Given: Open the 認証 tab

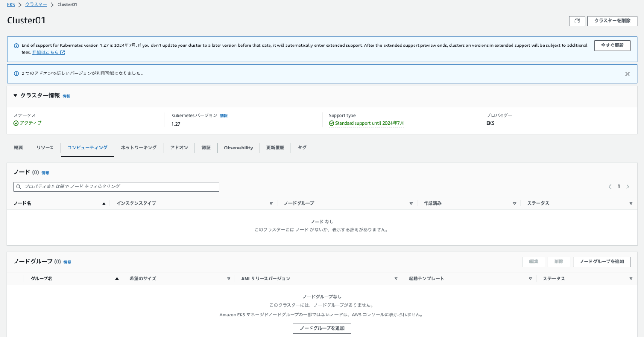Looking at the screenshot, I should click(206, 148).
